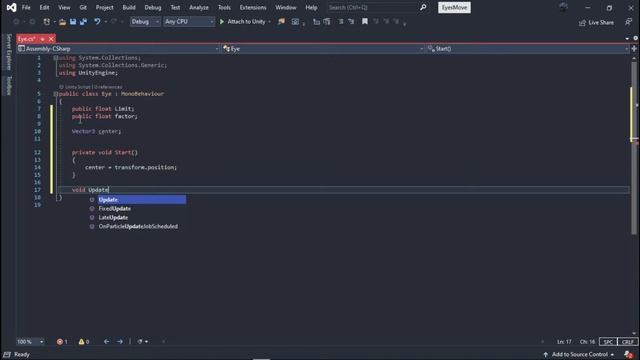Open the Server Explorer side tab
The image size is (640, 360).
pos(9,52)
